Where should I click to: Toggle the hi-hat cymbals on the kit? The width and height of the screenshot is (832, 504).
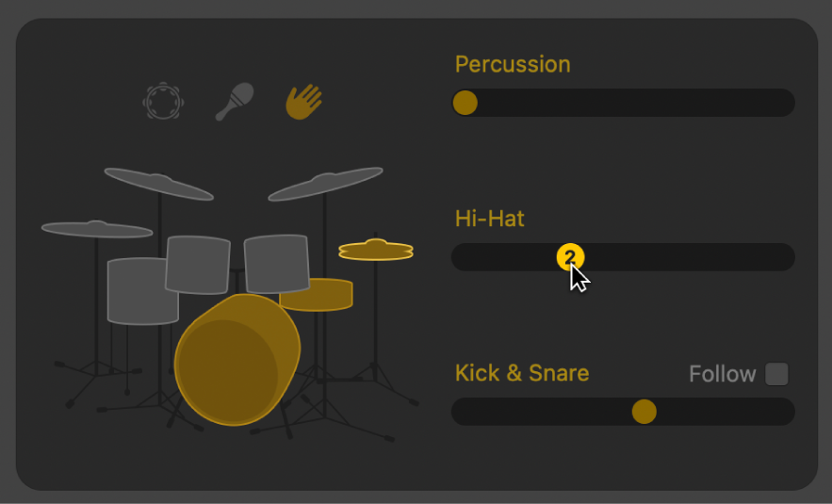(x=376, y=251)
